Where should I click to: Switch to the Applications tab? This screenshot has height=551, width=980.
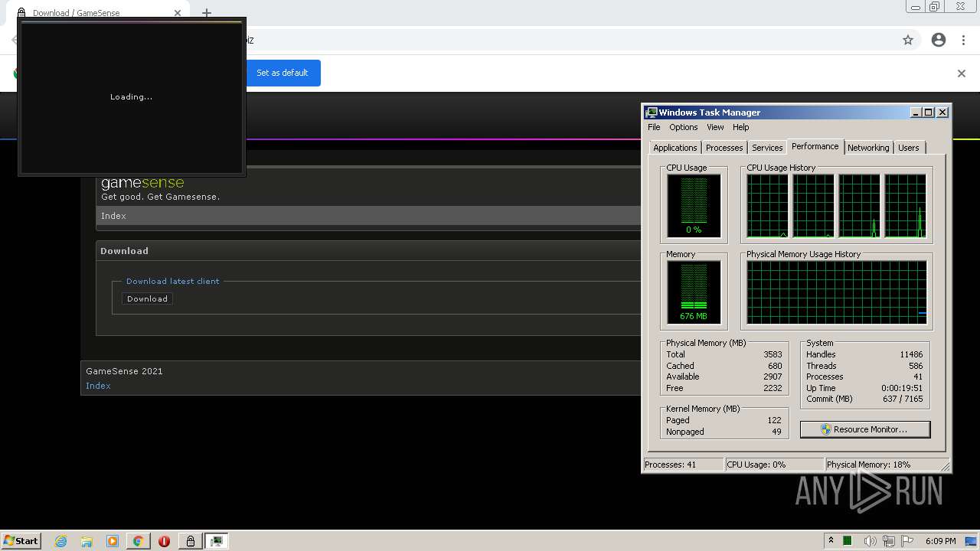[x=675, y=148]
